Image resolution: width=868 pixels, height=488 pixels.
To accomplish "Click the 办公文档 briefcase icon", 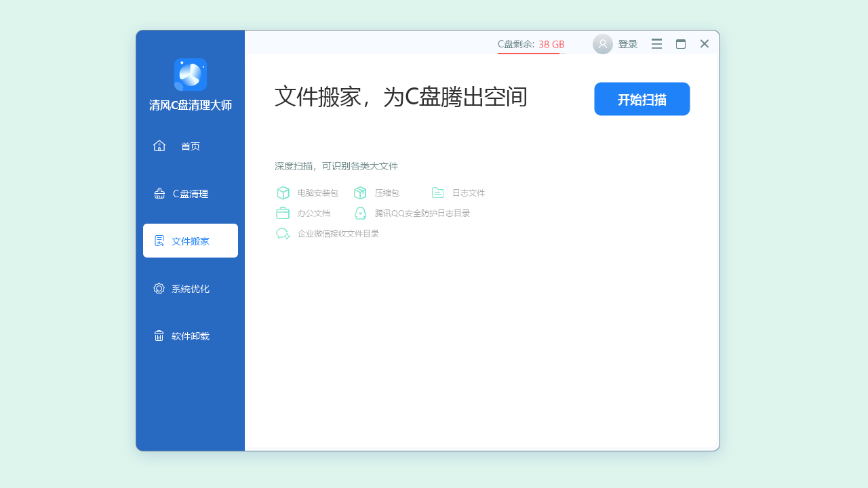I will click(283, 213).
